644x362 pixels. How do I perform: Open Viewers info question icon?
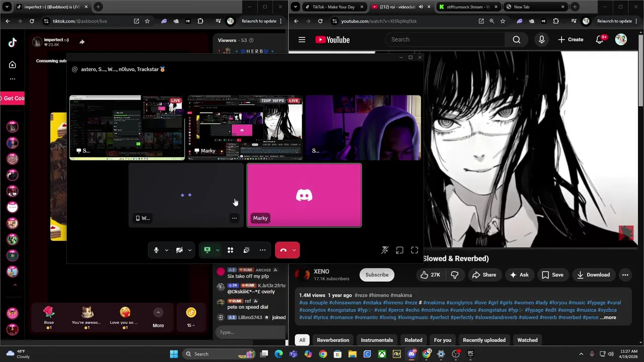251,40
